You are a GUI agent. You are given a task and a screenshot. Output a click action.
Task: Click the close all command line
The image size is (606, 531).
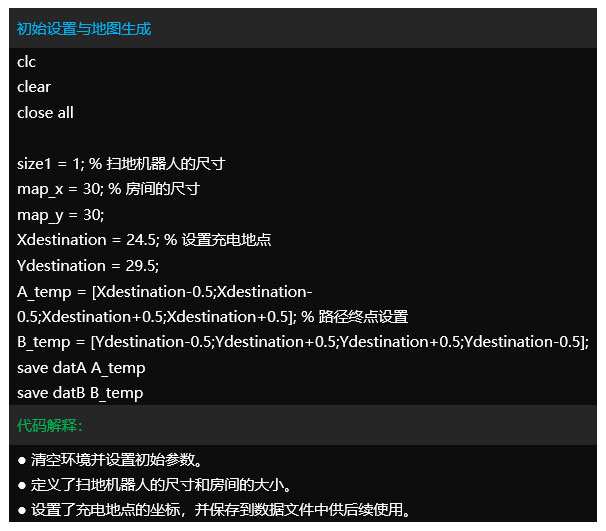(45, 113)
